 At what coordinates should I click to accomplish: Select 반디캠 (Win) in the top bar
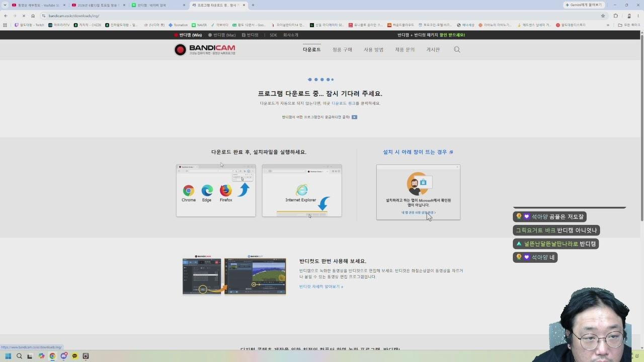pos(188,35)
